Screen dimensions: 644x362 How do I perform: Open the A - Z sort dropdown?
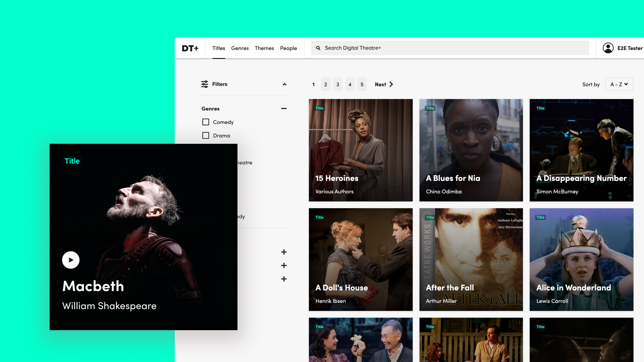pyautogui.click(x=619, y=84)
